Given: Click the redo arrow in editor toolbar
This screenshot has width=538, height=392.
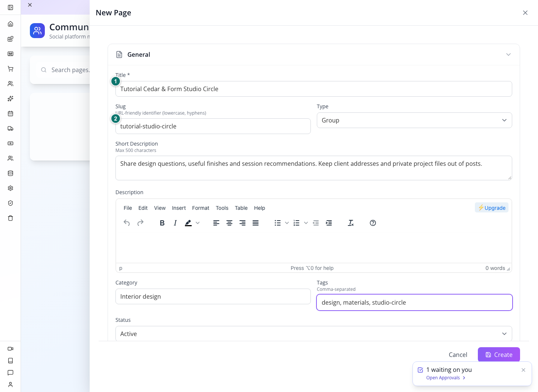Looking at the screenshot, I should (x=140, y=223).
